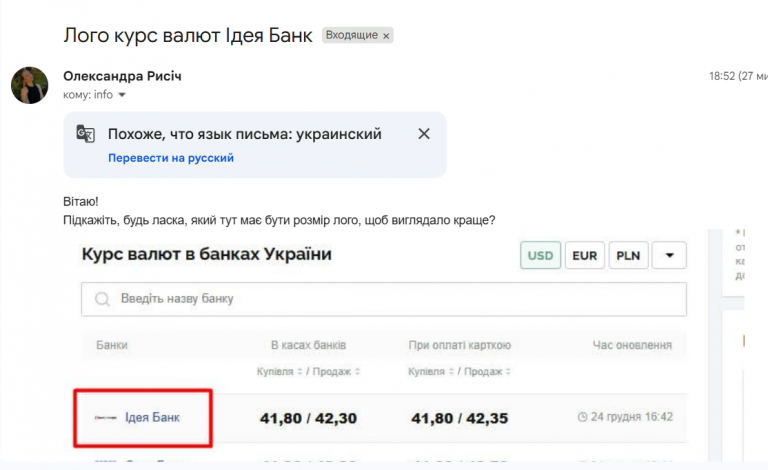Switch to the EUR currency tab
The height and width of the screenshot is (470, 768).
(585, 256)
